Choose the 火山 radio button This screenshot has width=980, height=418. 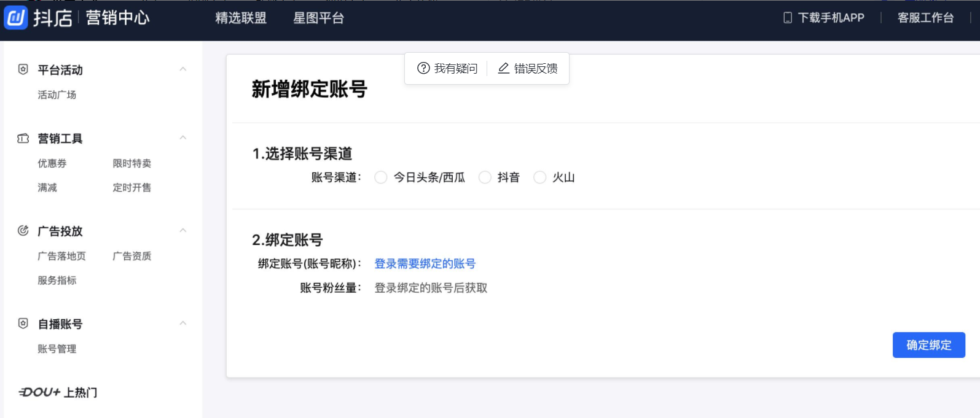539,177
